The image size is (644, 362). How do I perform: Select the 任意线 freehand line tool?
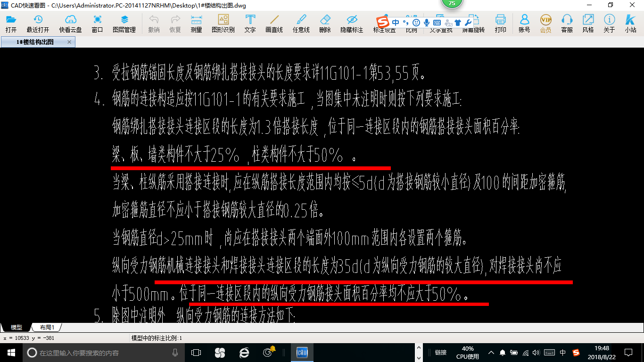pos(301,24)
